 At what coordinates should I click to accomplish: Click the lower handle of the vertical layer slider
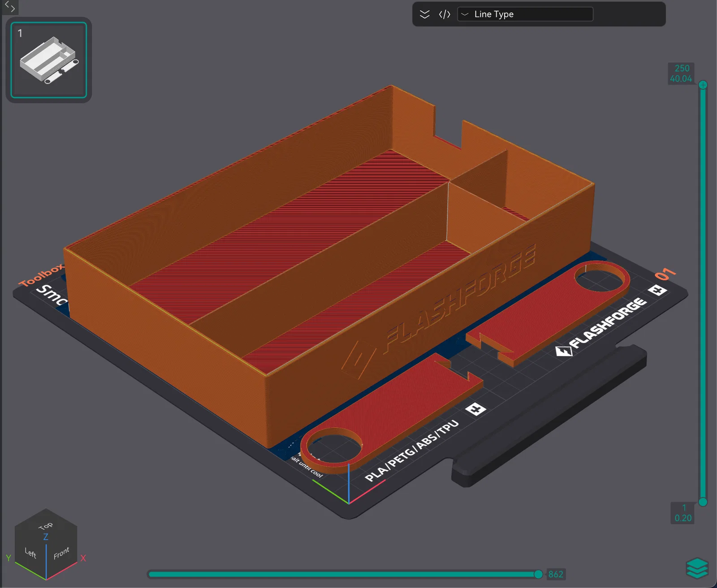click(703, 502)
